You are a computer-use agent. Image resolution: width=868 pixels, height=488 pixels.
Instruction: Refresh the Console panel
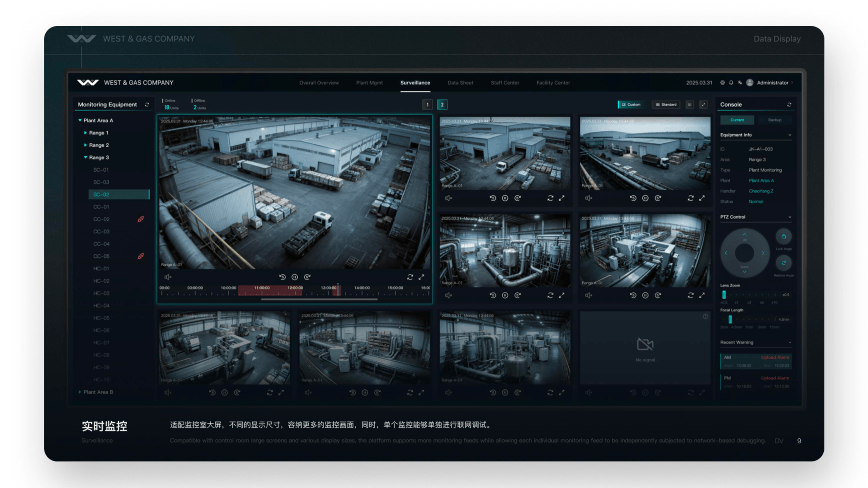tap(789, 104)
